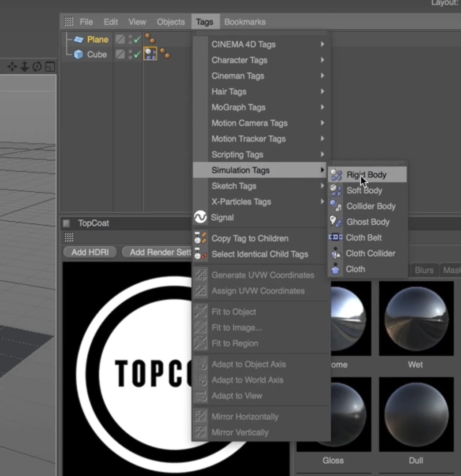The width and height of the screenshot is (461, 476).
Task: Select the Cube object name
Action: (x=97, y=55)
